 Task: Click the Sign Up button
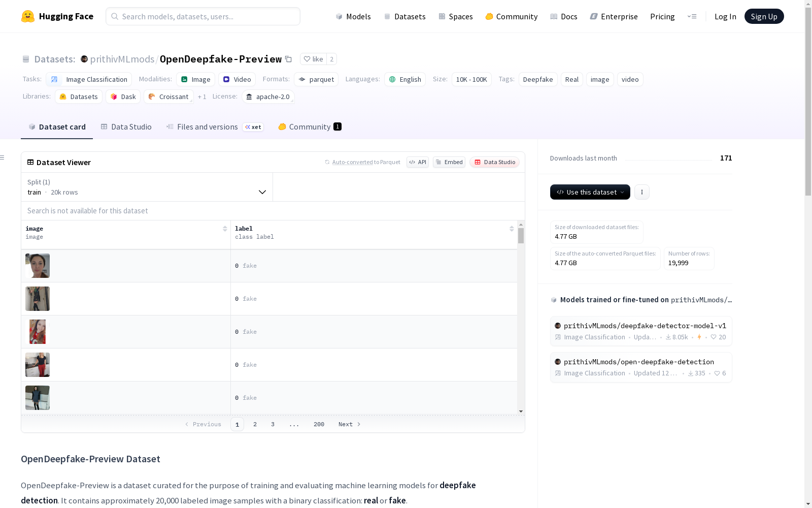[764, 16]
